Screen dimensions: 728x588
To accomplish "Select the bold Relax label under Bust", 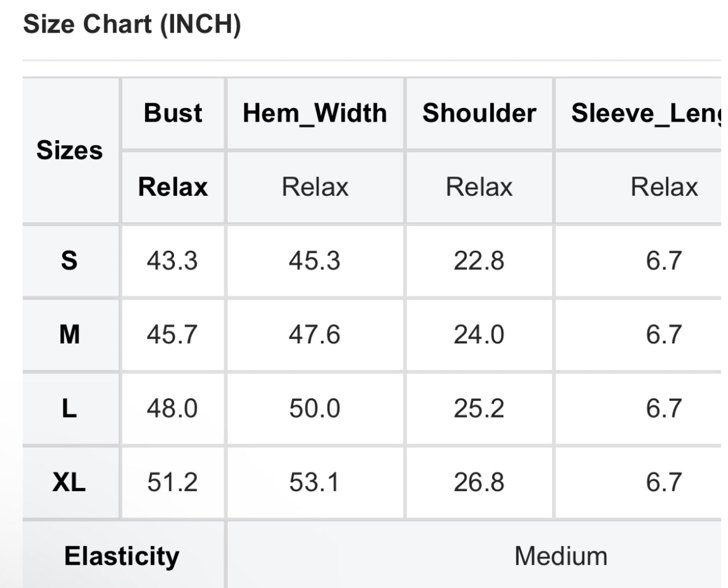I will [173, 187].
